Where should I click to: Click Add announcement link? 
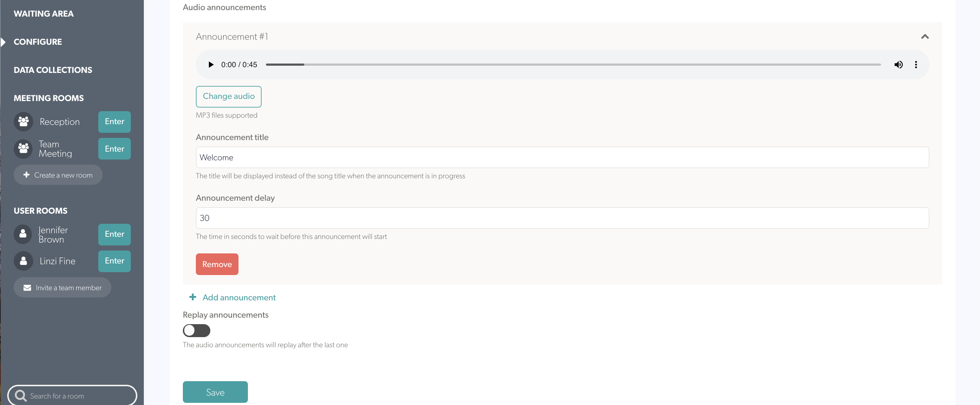click(x=239, y=297)
